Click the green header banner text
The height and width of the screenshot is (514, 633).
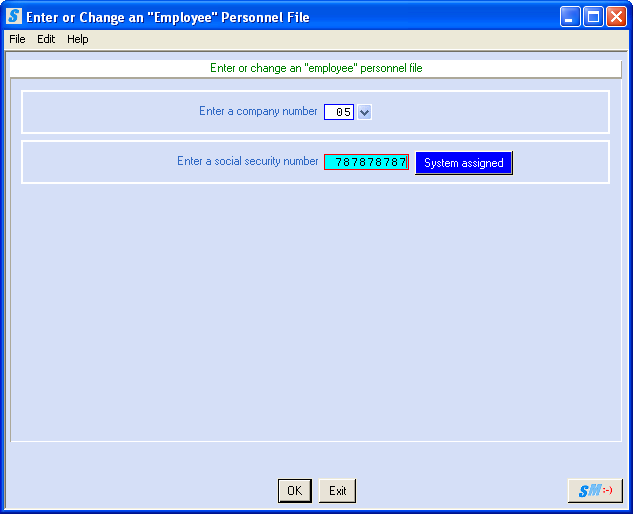pos(316,68)
